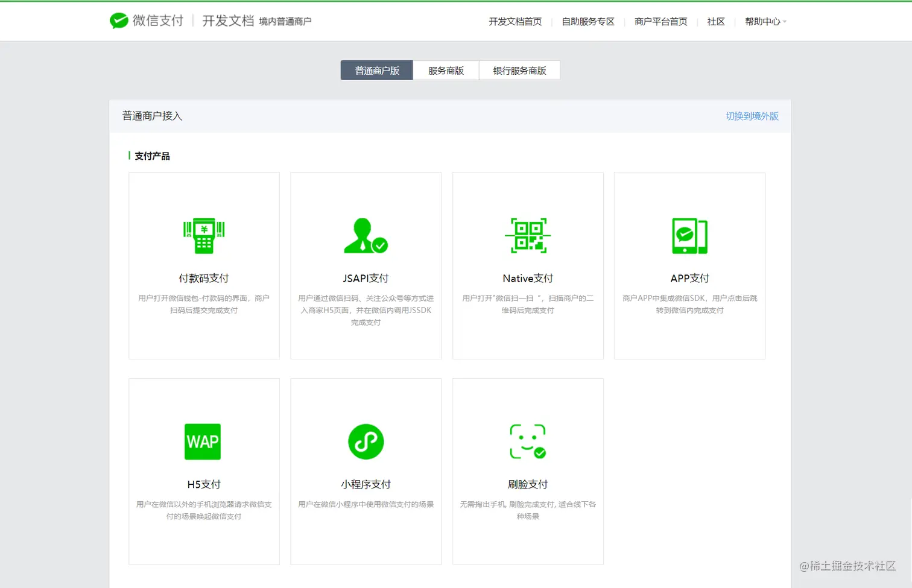Screen dimensions: 912x588
Task: Click the WeChat Pay logo icon
Action: (119, 21)
